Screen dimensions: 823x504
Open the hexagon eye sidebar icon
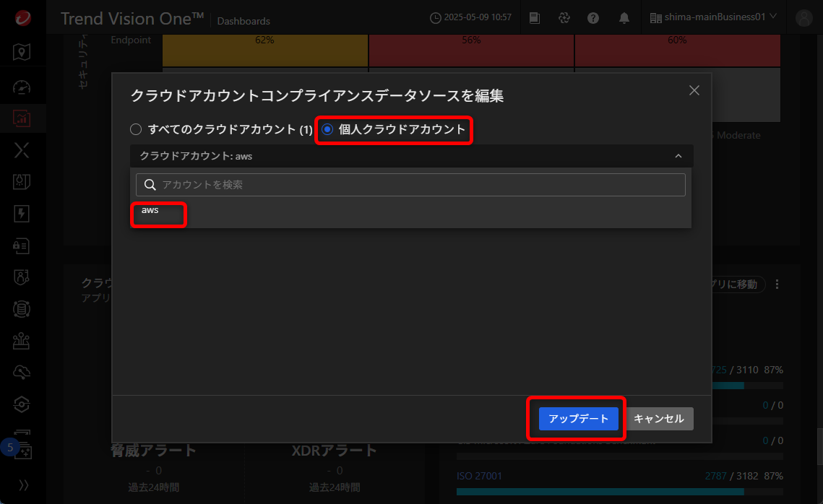tap(22, 404)
